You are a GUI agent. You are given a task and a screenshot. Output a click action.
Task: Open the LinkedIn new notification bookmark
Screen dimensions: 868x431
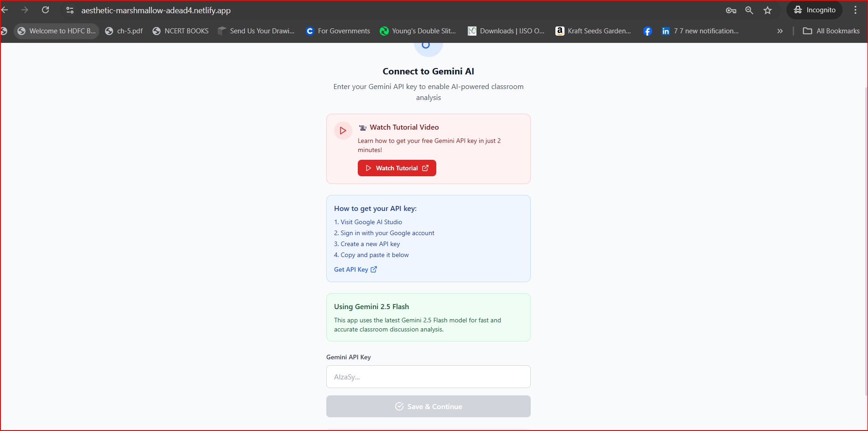coord(700,31)
